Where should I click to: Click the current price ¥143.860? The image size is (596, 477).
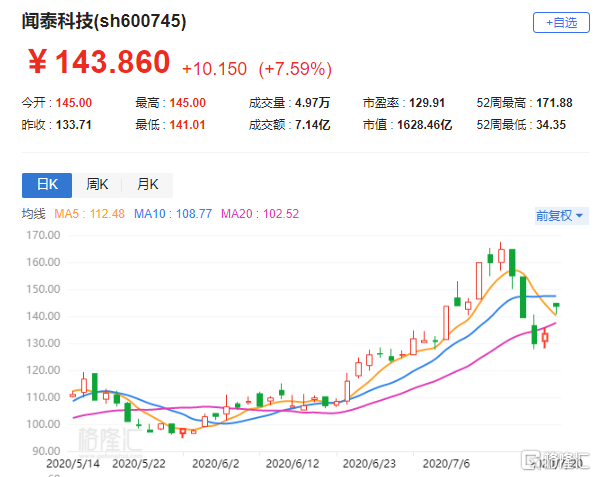point(99,62)
